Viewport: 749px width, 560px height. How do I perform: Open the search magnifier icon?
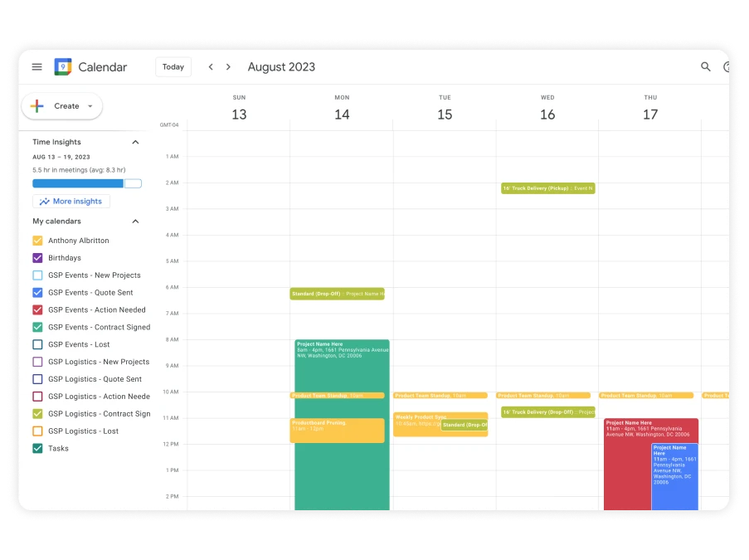706,67
